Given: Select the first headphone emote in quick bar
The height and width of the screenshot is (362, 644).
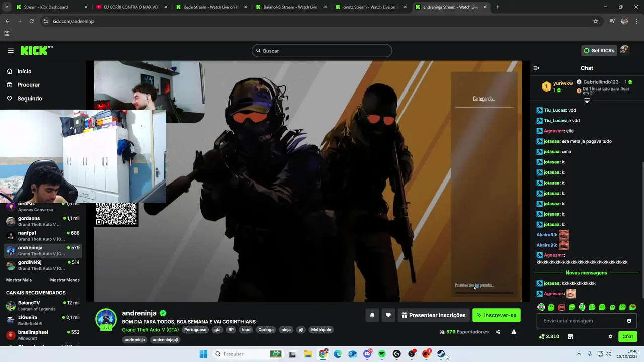Looking at the screenshot, I should (x=541, y=307).
